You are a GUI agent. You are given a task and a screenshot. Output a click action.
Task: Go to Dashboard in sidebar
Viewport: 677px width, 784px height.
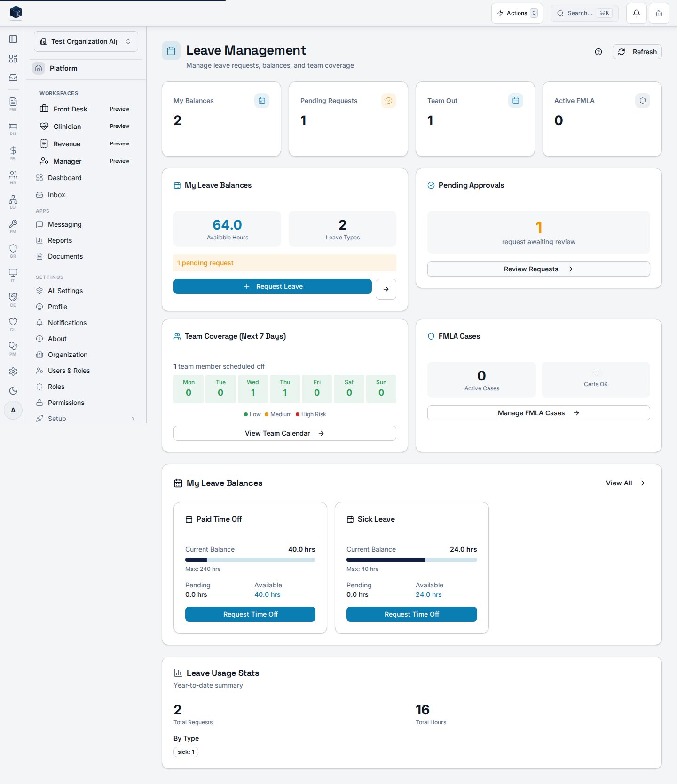tap(86, 178)
